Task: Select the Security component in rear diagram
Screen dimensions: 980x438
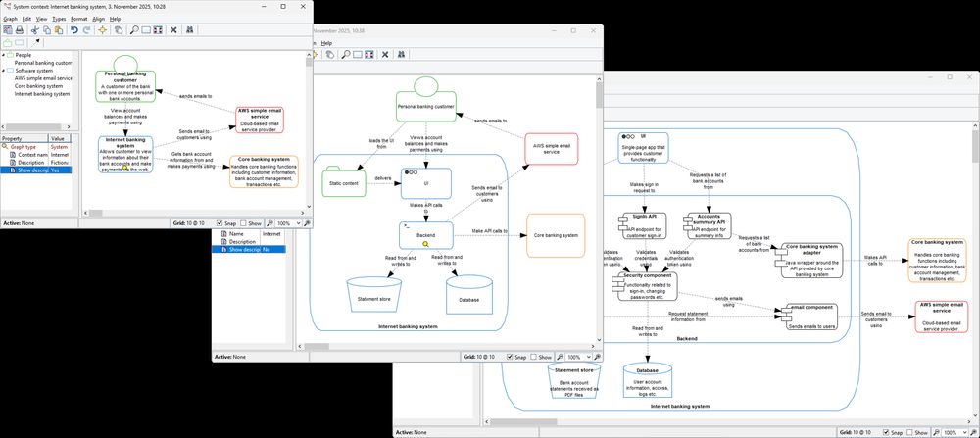Action: point(646,285)
